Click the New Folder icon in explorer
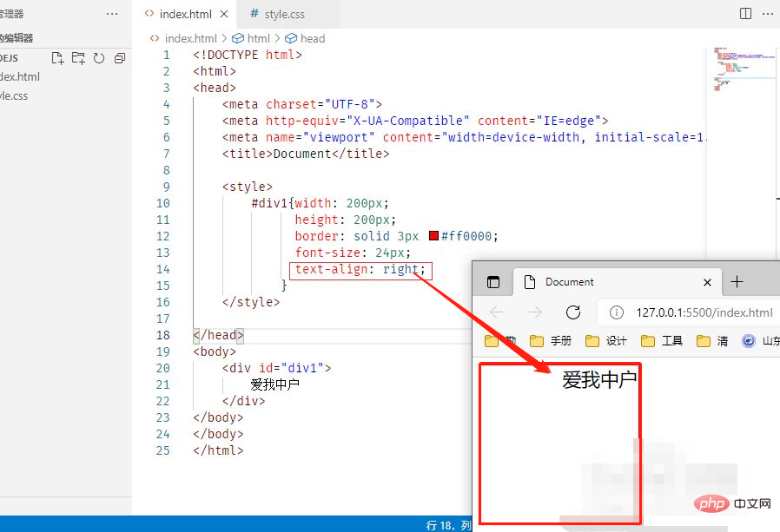The height and width of the screenshot is (532, 780). 78,58
